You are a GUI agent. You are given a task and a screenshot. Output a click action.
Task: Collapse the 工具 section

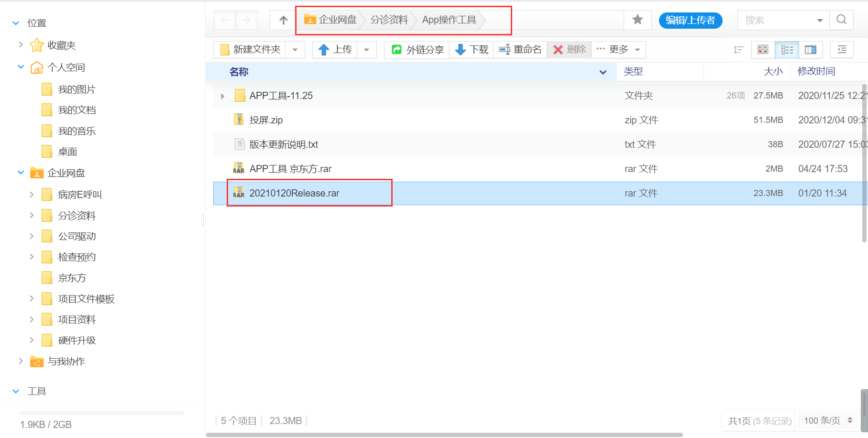click(x=16, y=392)
